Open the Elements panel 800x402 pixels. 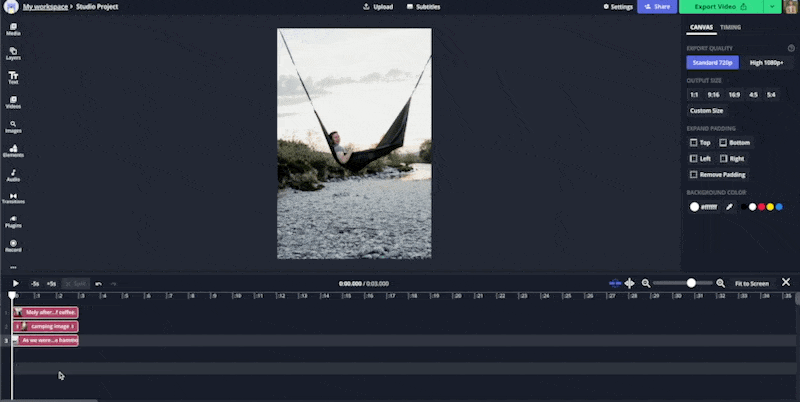13,151
